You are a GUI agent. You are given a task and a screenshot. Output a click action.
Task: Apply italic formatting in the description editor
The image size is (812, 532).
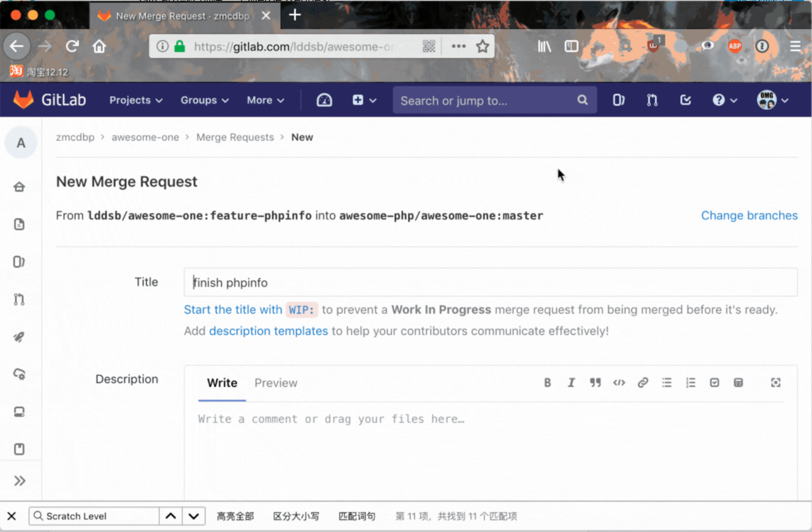(571, 382)
